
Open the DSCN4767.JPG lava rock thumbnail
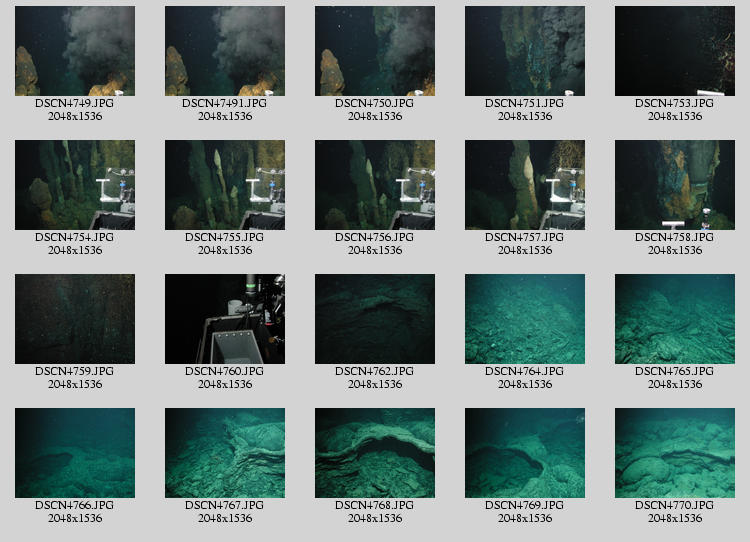point(225,453)
